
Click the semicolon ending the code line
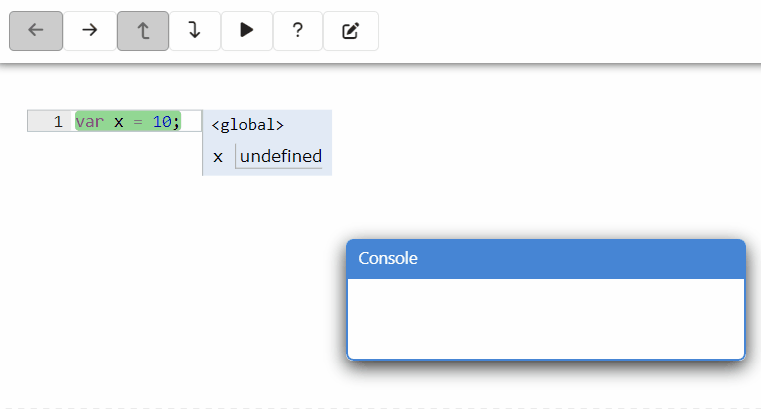pos(177,122)
